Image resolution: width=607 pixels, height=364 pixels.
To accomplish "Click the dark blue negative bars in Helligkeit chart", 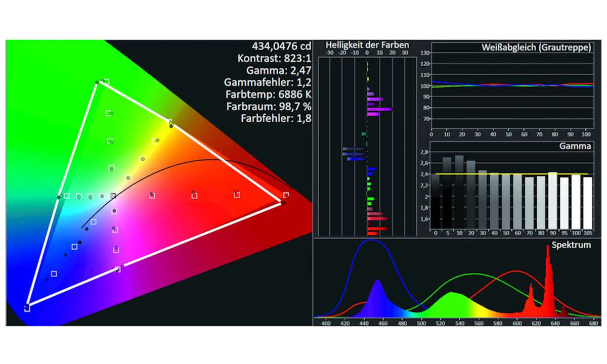I will [354, 154].
